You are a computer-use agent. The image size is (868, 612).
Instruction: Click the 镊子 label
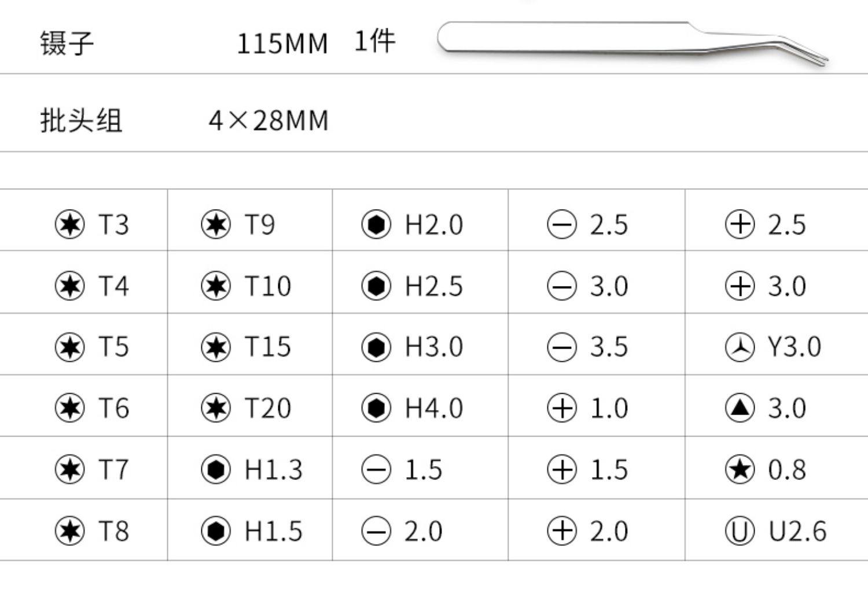(67, 43)
